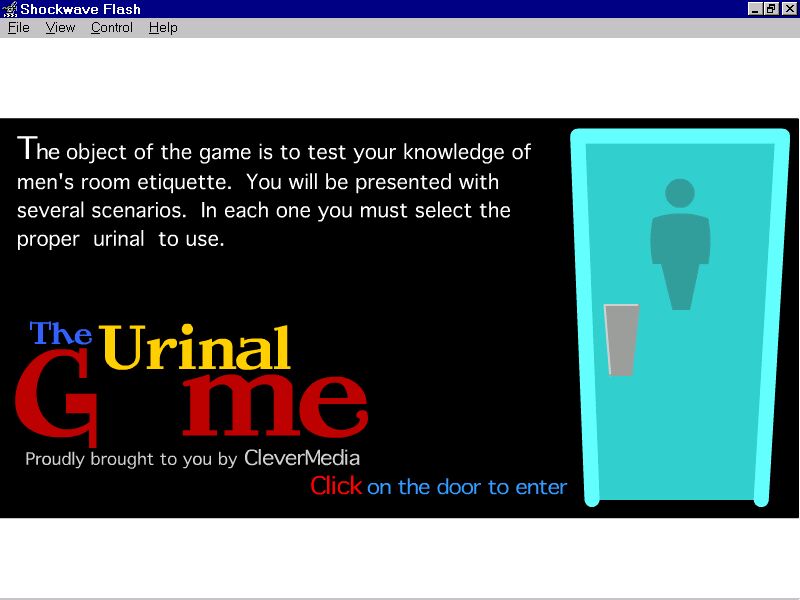Restore down the Shockwave Flash window
Viewport: 800px width, 600px height.
772,9
